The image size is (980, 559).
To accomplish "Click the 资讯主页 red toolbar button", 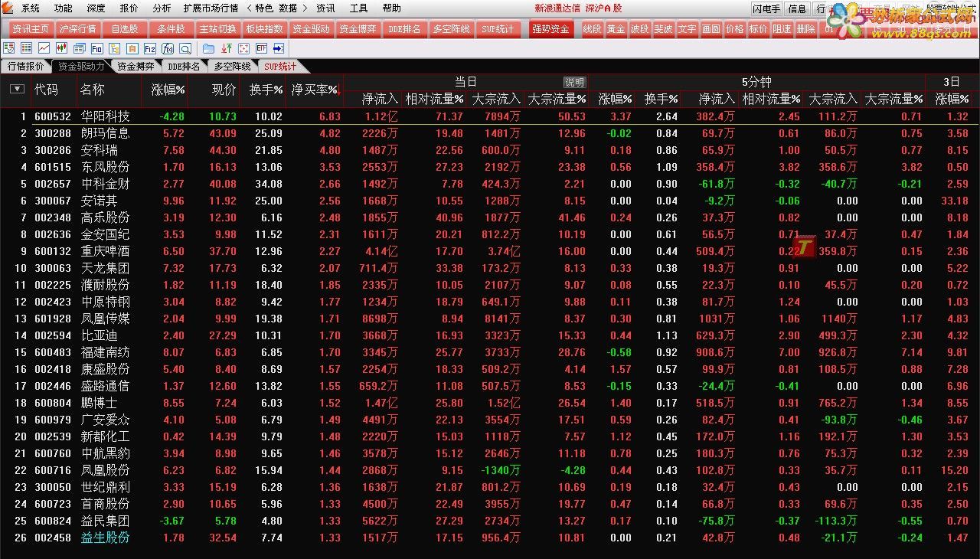I will (31, 29).
